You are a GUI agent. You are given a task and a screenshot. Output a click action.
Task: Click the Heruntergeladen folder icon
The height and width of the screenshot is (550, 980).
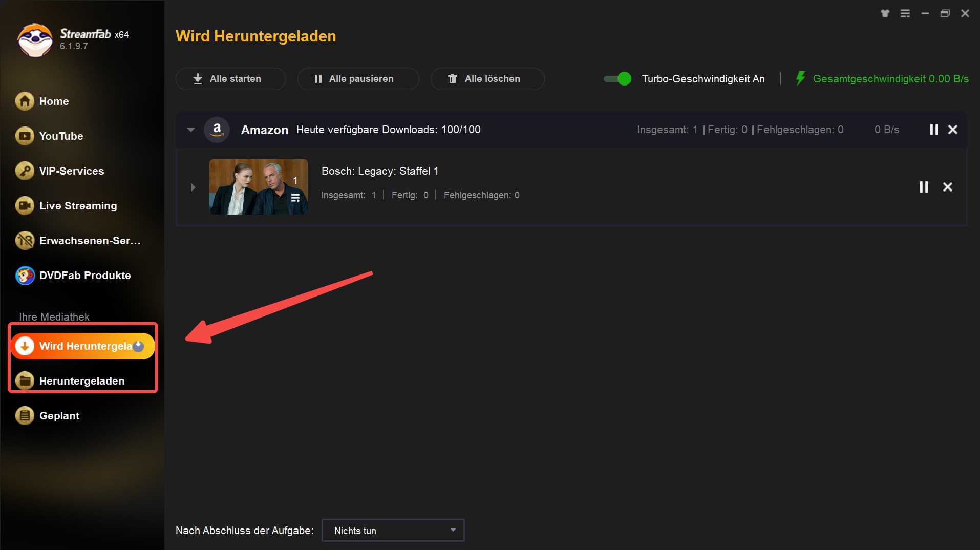pyautogui.click(x=25, y=381)
